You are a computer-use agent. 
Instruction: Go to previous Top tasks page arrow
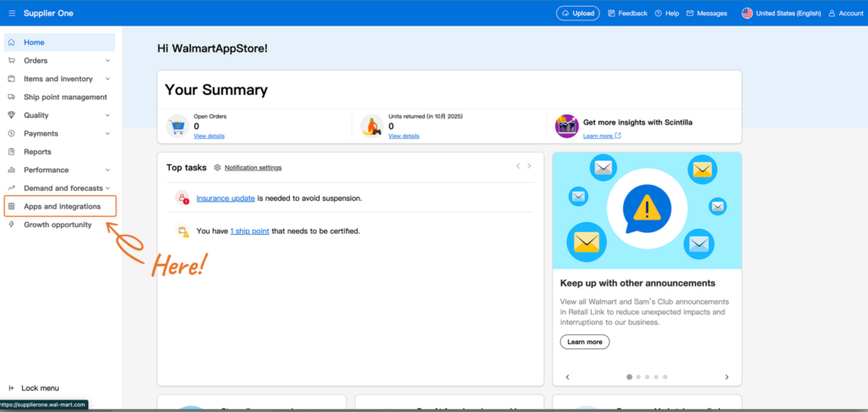pyautogui.click(x=518, y=165)
